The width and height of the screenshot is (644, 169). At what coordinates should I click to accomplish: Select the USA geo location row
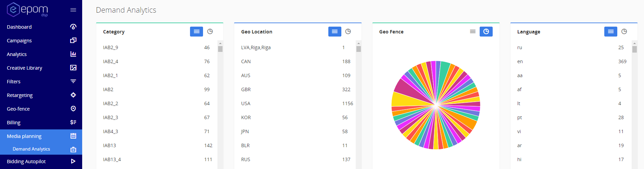tap(295, 103)
